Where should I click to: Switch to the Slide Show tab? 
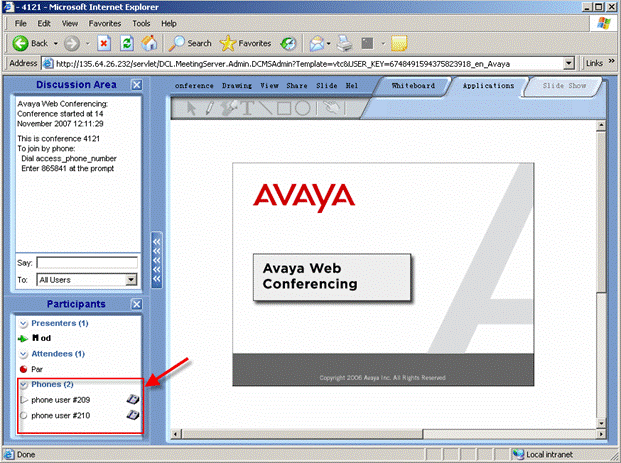pos(564,86)
